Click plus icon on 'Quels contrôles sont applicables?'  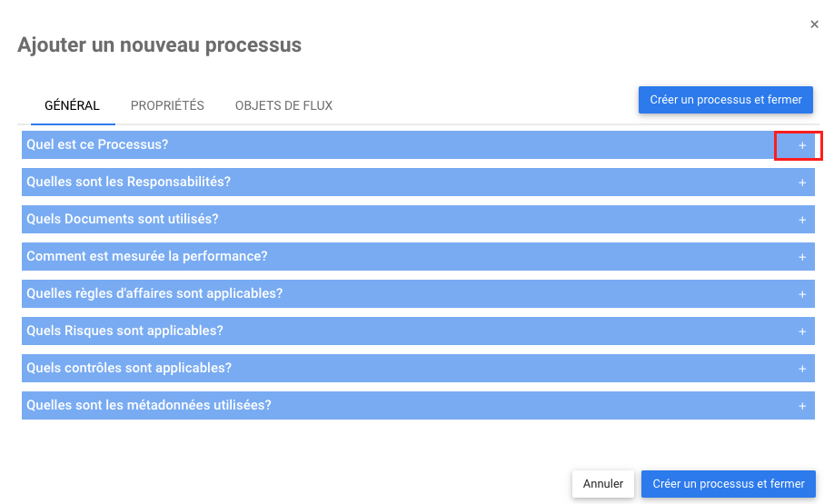[x=802, y=369]
